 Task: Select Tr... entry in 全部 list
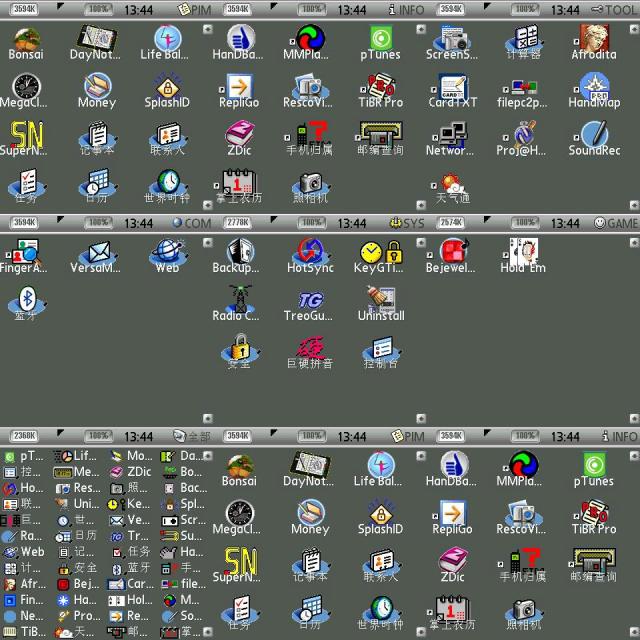[130, 536]
